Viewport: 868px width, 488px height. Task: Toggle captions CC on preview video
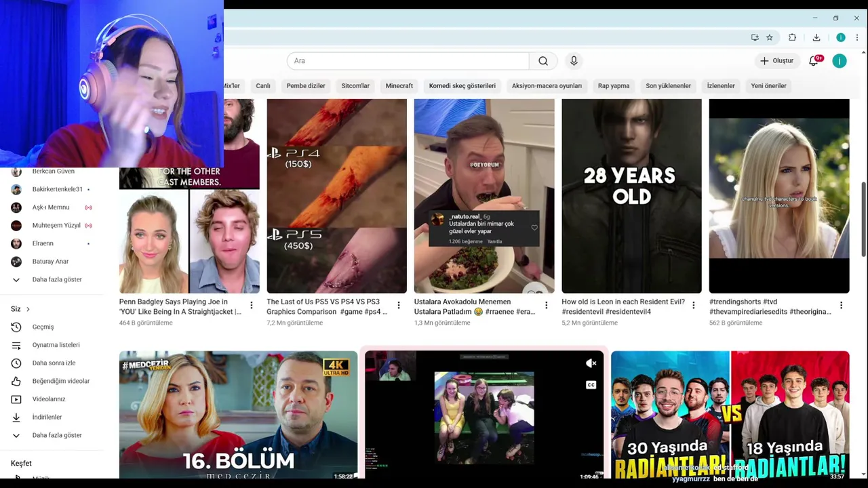591,385
